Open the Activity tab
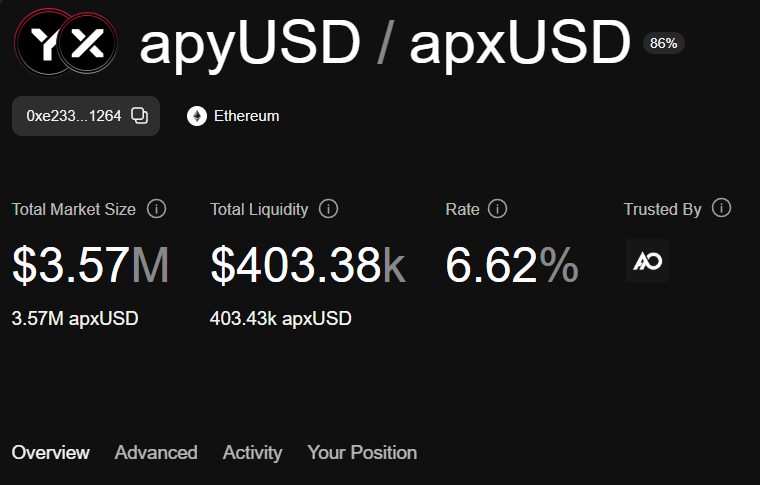This screenshot has width=760, height=485. click(x=252, y=453)
